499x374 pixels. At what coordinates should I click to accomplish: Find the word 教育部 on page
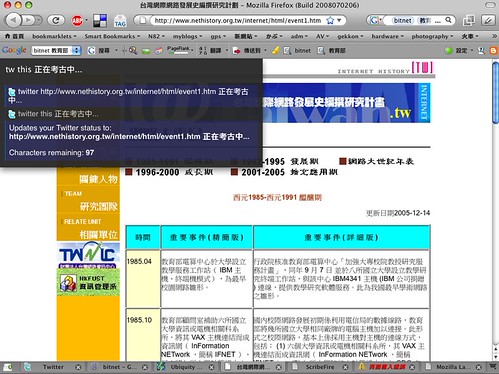(x=332, y=50)
